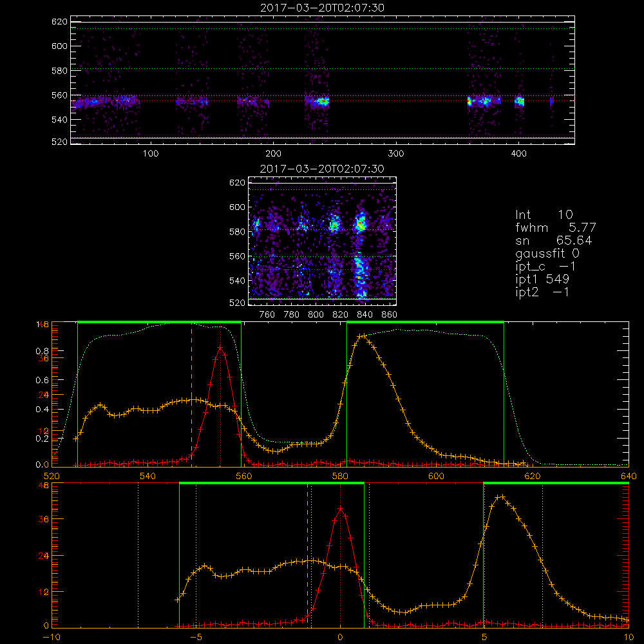Image resolution: width=644 pixels, height=644 pixels.
Task: Click y-axis label '0.8' on upper profile plot
Action: (42, 351)
